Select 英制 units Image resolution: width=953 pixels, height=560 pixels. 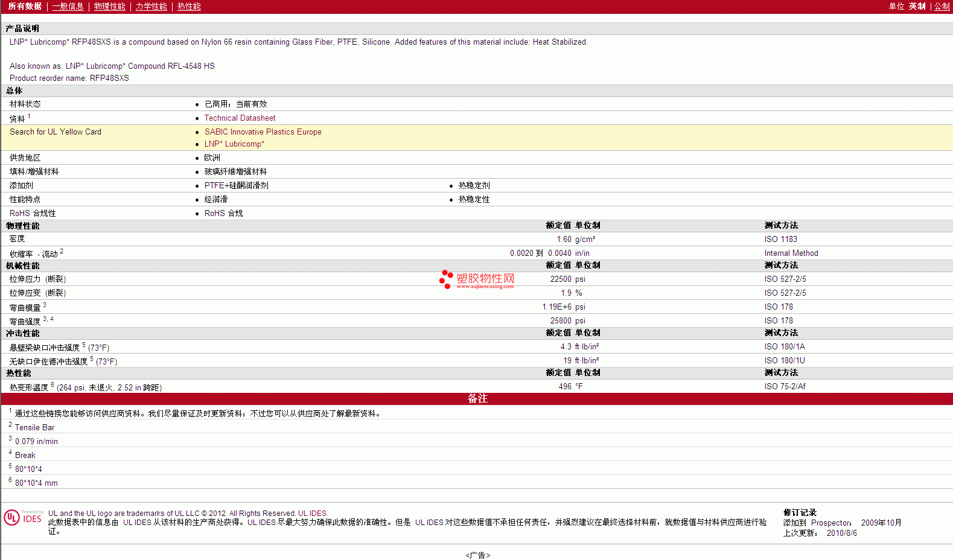tap(917, 6)
